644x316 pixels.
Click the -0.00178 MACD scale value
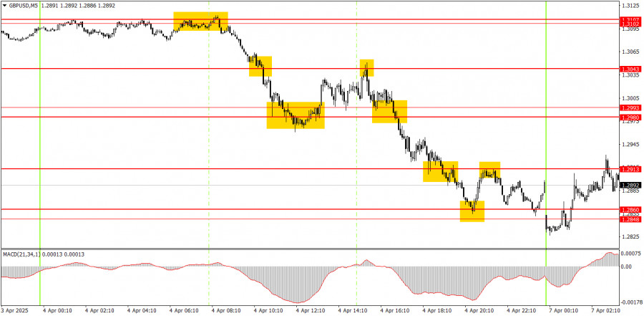[632, 302]
